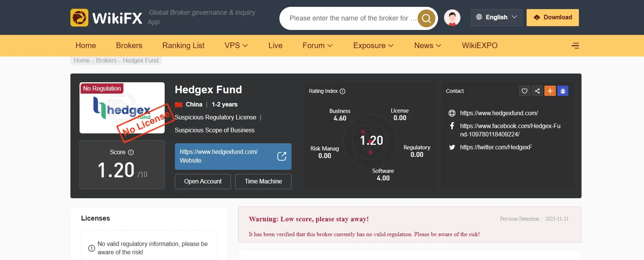The image size is (644, 260).
Task: Open the twitter.com/HedgexF link
Action: (496, 147)
